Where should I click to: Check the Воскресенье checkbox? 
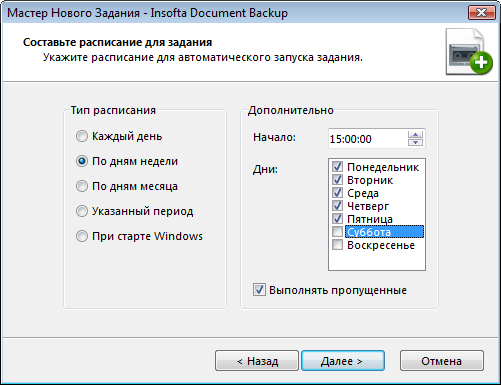pos(337,245)
